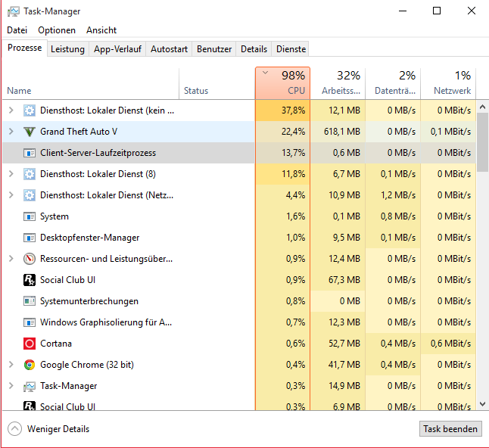This screenshot has height=448, width=489.
Task: Click the process list scrollbar thumb
Action: tap(482, 142)
